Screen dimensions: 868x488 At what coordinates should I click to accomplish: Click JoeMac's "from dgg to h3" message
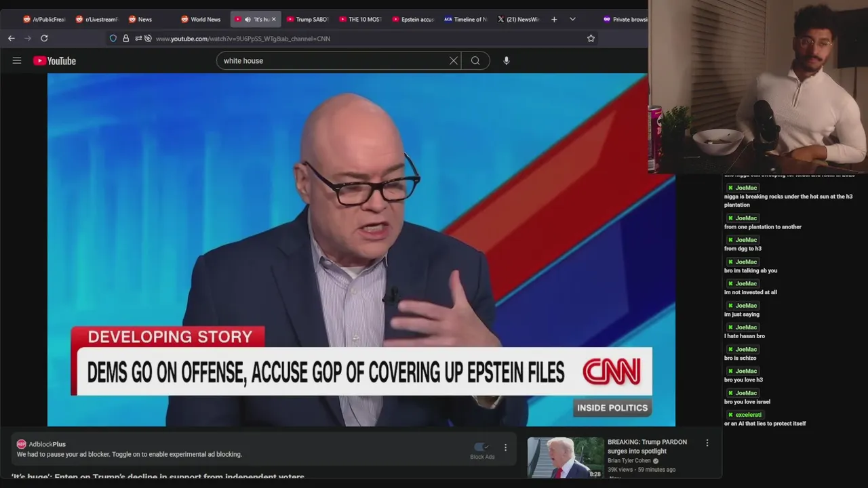pos(743,249)
